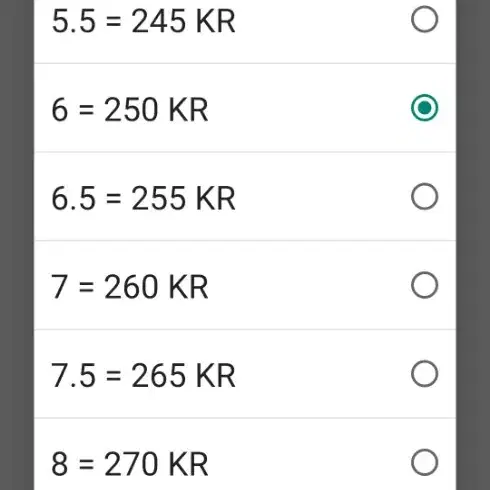The height and width of the screenshot is (490, 490).
Task: Click the '255 KR' price text
Action: click(183, 198)
